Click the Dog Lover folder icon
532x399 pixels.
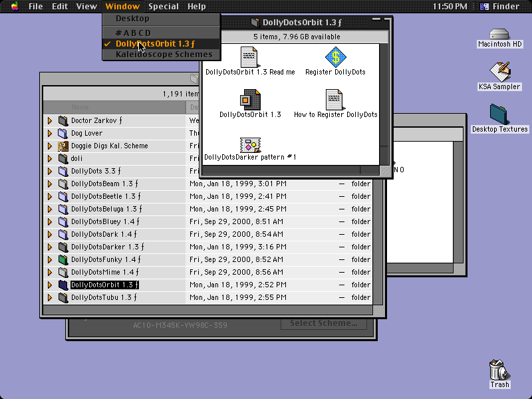coord(63,133)
